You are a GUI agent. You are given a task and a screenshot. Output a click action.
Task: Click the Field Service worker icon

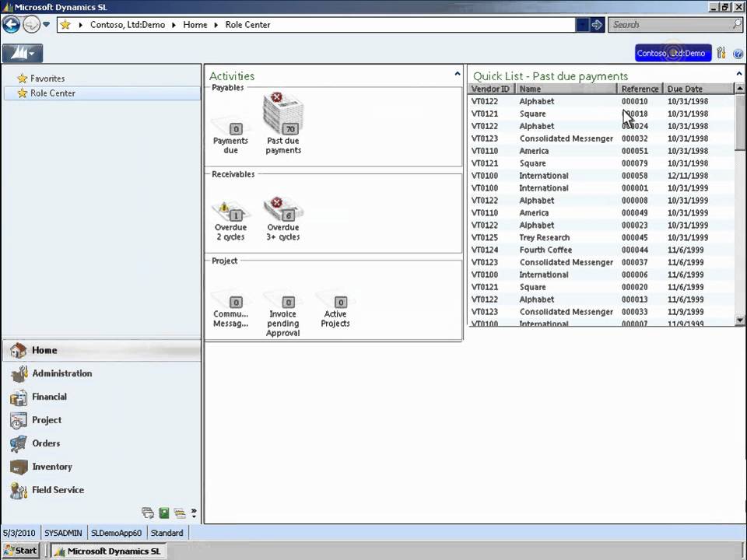pyautogui.click(x=19, y=491)
